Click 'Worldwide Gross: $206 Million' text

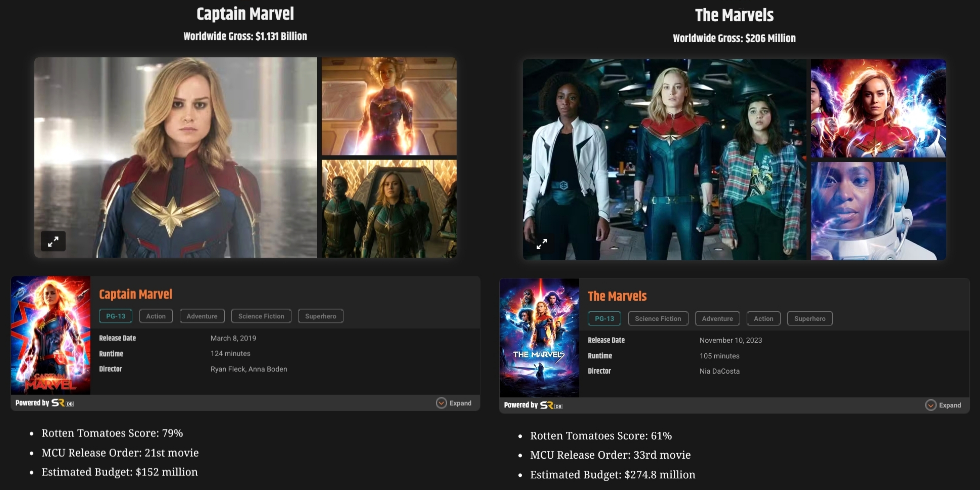tap(734, 38)
